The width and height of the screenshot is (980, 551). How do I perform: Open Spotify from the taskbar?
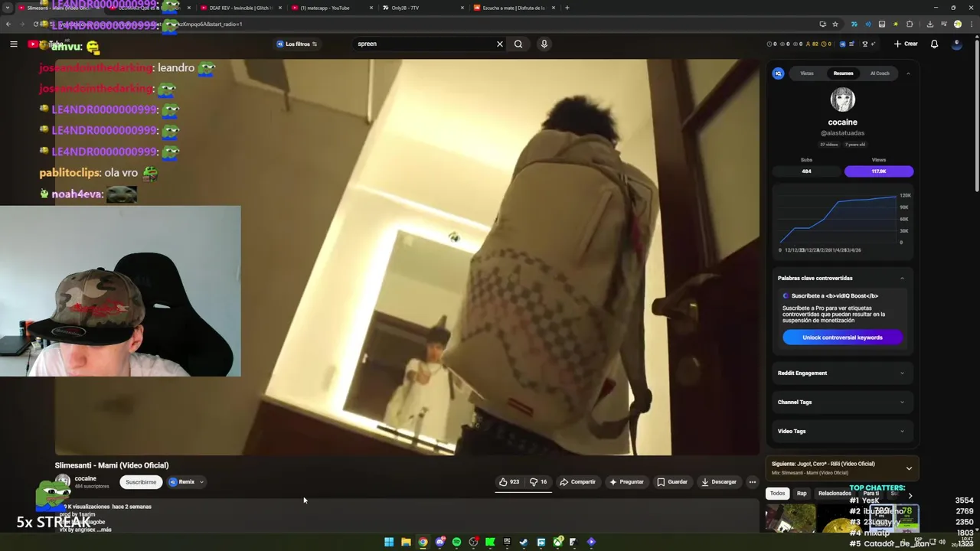tap(456, 542)
